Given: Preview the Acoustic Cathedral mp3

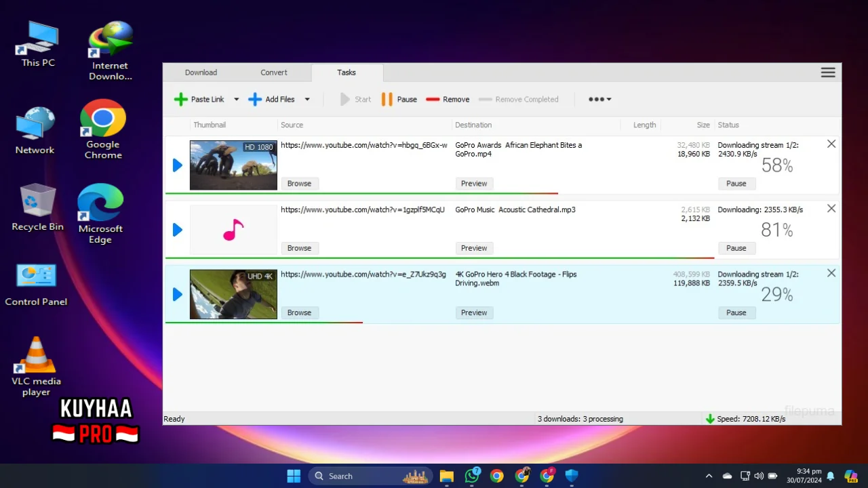Looking at the screenshot, I should point(474,248).
